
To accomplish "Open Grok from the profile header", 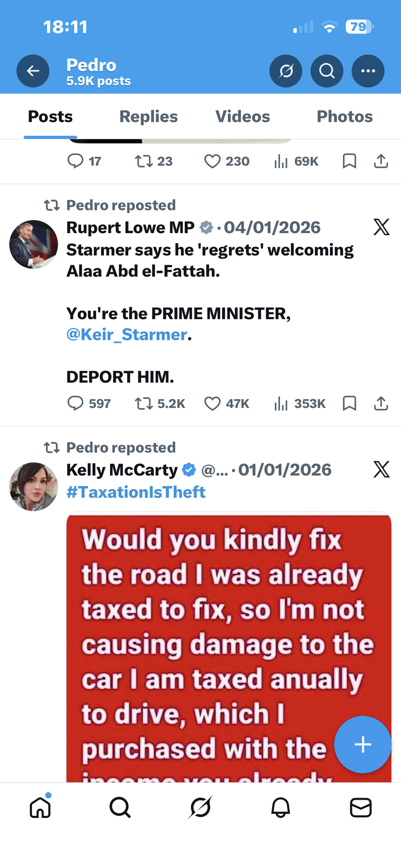I will click(286, 71).
